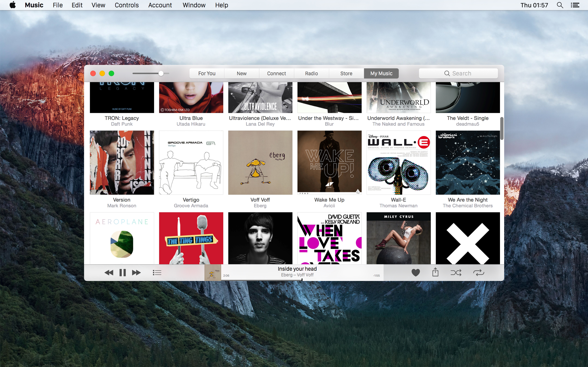Image resolution: width=588 pixels, height=367 pixels.
Task: Click the album grid vertical scrollbar
Action: pyautogui.click(x=501, y=128)
